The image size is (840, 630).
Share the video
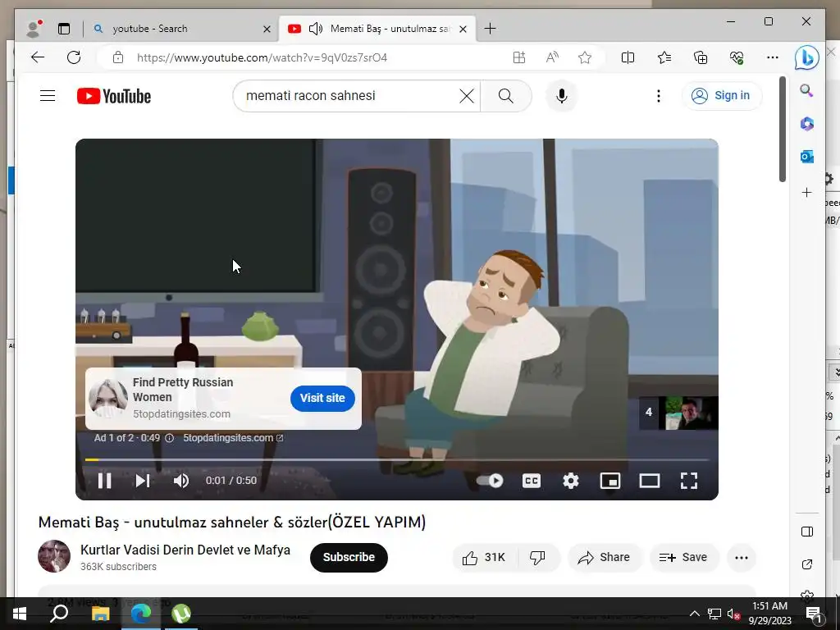coord(605,558)
